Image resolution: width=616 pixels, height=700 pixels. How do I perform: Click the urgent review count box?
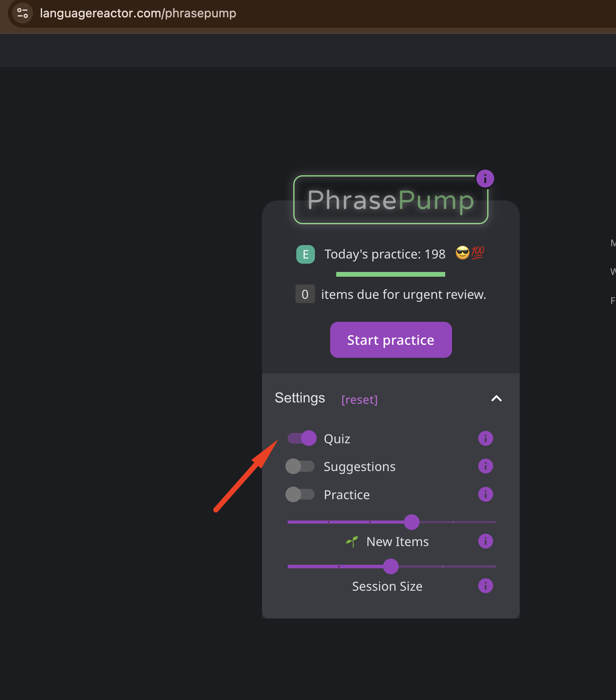[x=305, y=294]
